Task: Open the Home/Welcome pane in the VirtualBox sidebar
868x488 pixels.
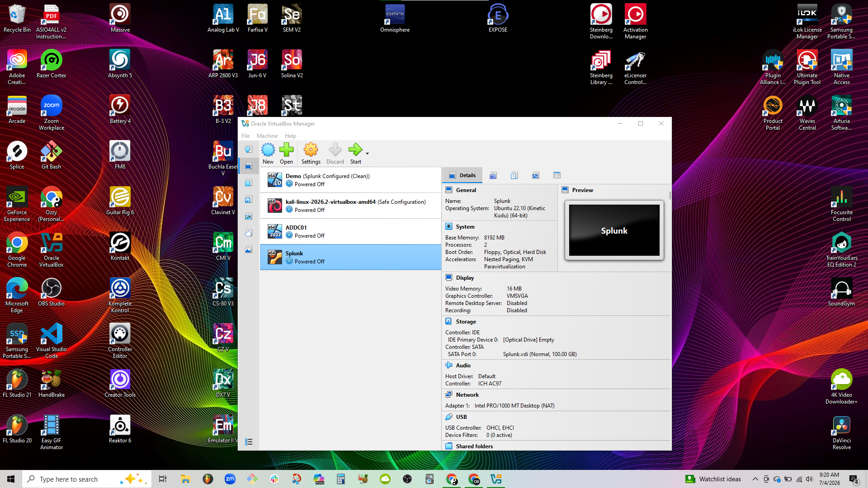Action: (249, 149)
